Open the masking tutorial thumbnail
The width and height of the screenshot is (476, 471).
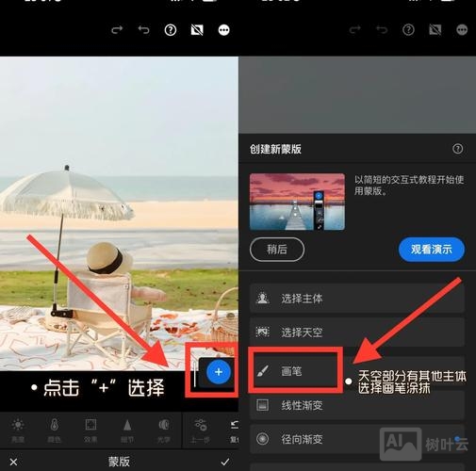click(x=297, y=202)
